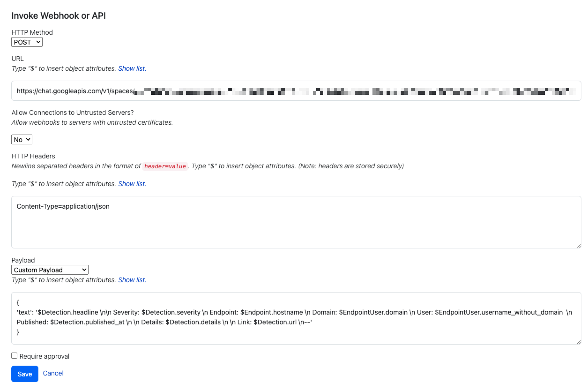The image size is (588, 383).
Task: Open Show list link under Payload
Action: pyautogui.click(x=132, y=280)
